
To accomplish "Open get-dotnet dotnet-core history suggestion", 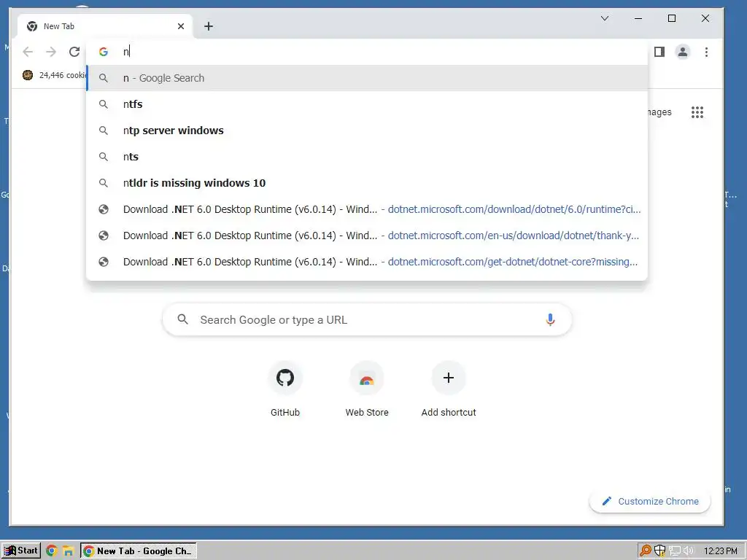I will (x=367, y=262).
